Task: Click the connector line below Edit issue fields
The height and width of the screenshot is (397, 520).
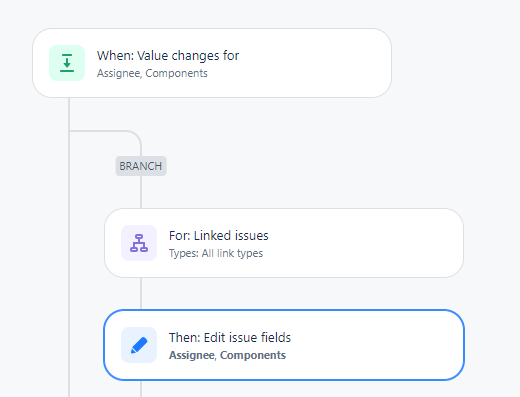Action: [141, 389]
